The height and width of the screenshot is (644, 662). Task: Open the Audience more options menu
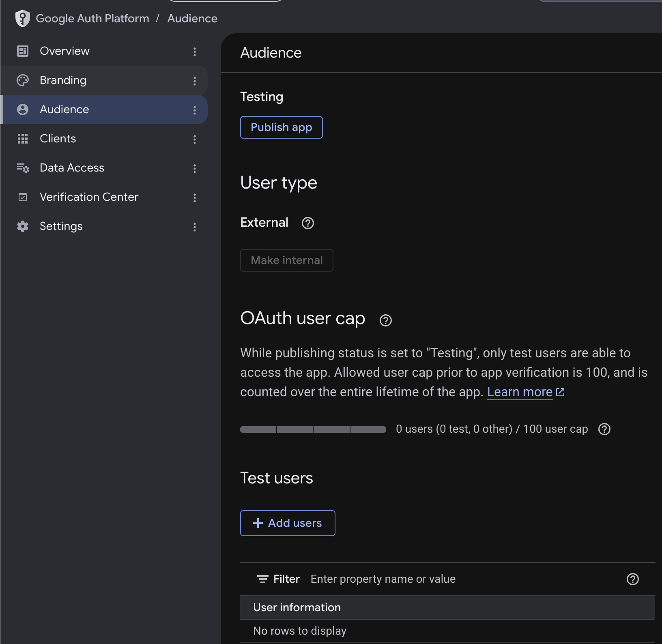(195, 110)
